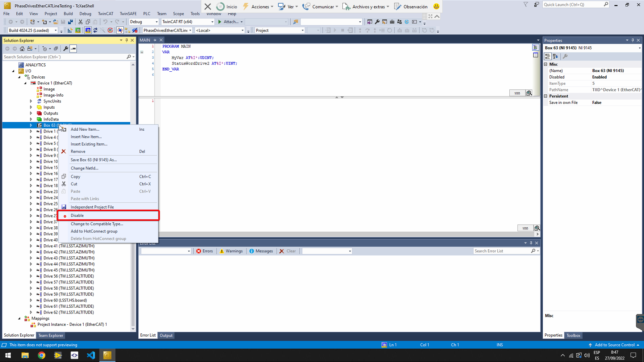Select Drive 60 (LSST.HS.board) tree item

[x=65, y=300]
